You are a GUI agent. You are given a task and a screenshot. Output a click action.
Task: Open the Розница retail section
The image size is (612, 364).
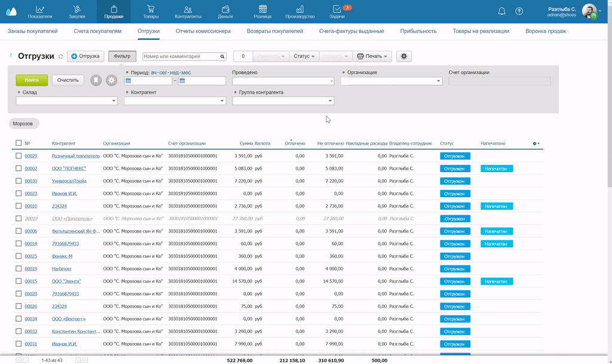coord(262,11)
